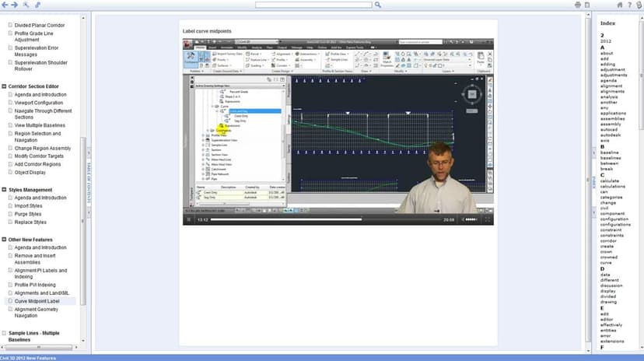Select the vertical Table of Contents tab
644x361 pixels.
click(x=89, y=183)
